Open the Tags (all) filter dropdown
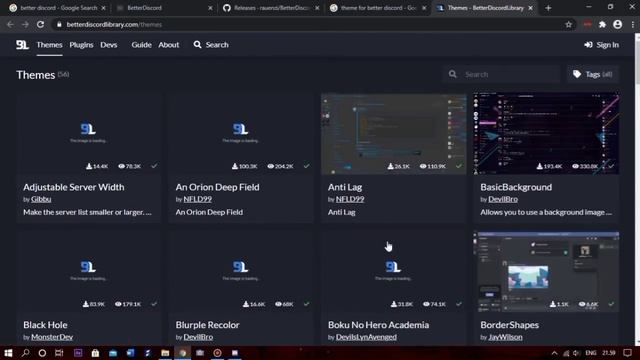Image resolution: width=640 pixels, height=360 pixels. click(593, 74)
